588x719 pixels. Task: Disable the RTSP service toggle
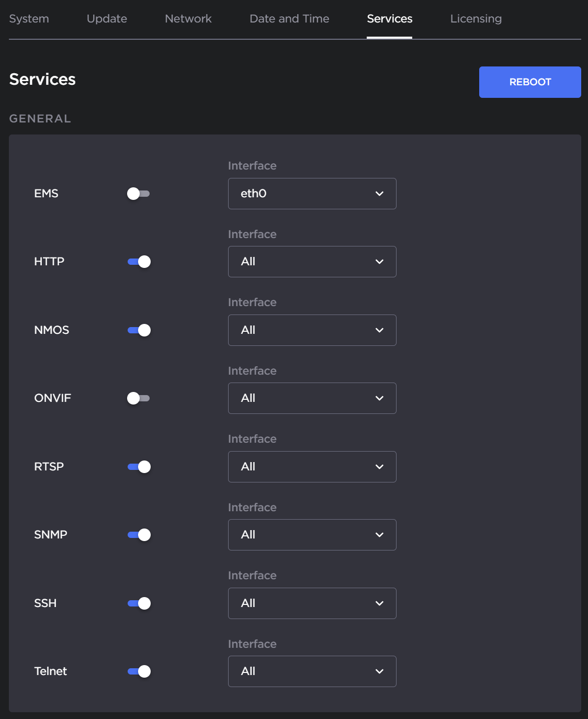pos(139,467)
